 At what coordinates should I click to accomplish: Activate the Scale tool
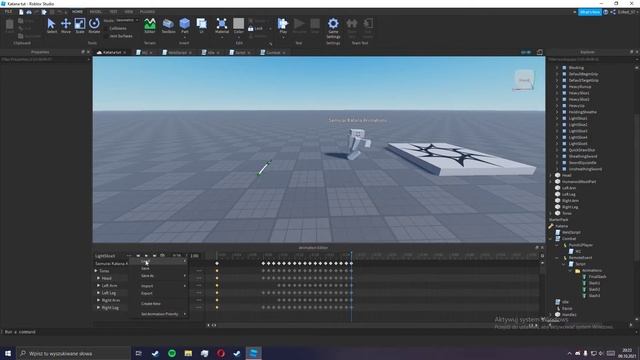[80, 25]
